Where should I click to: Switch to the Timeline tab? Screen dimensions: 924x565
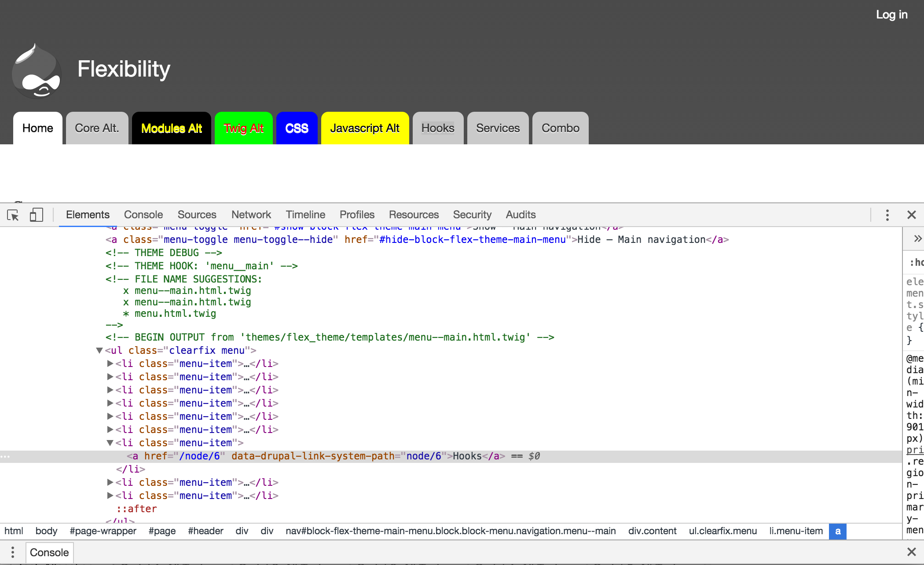pos(305,215)
